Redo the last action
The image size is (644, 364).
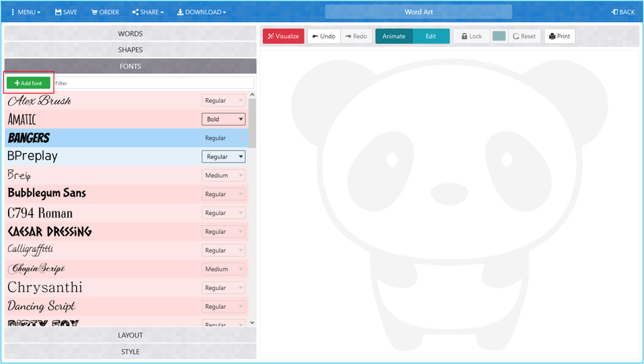[356, 36]
